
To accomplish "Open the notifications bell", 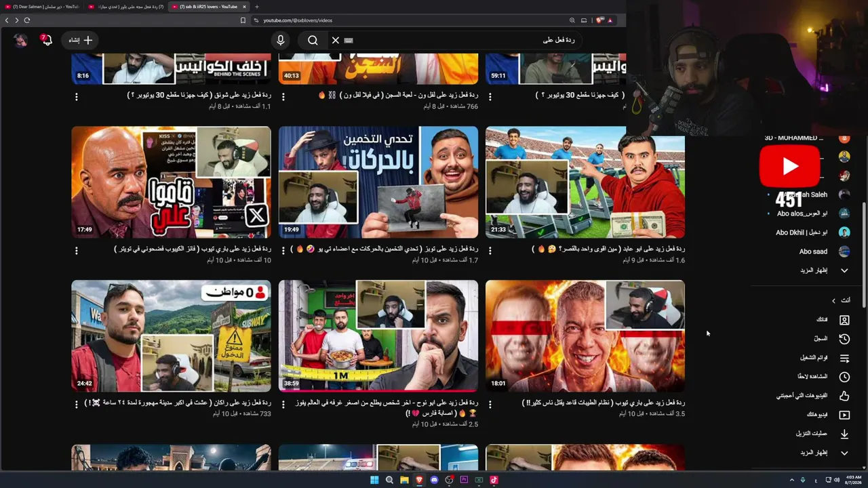I will tap(46, 40).
